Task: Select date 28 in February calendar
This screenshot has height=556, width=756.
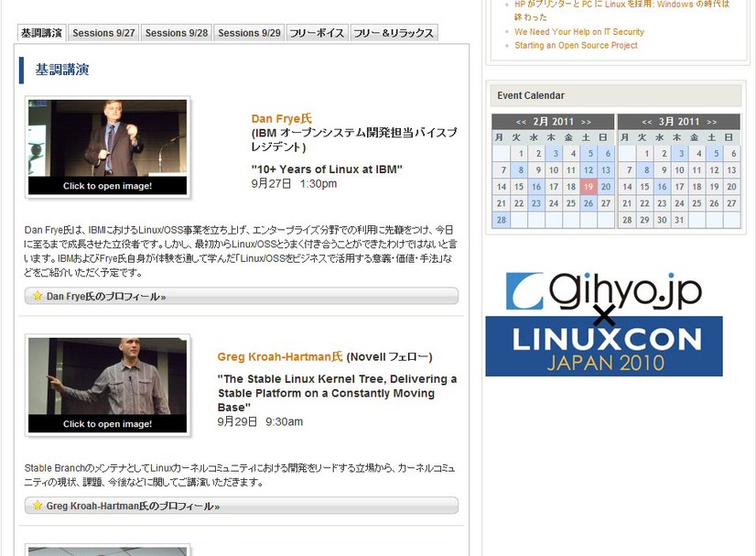Action: (502, 220)
